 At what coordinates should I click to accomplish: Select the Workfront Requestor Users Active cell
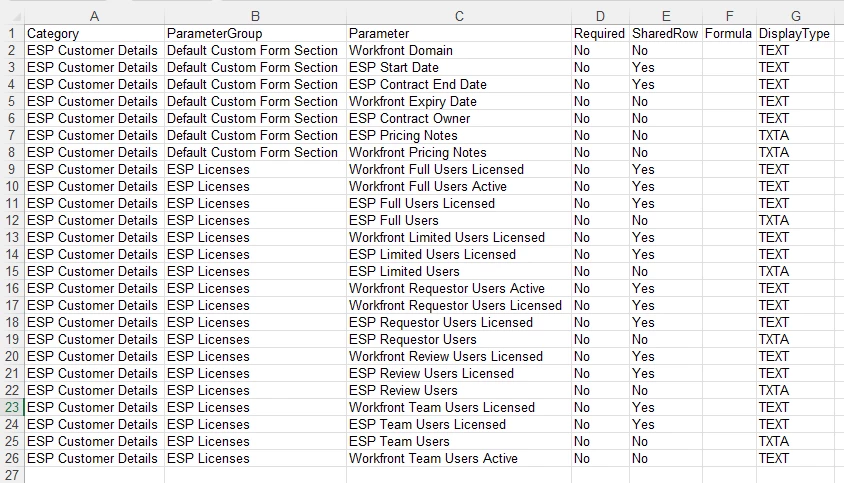[459, 288]
